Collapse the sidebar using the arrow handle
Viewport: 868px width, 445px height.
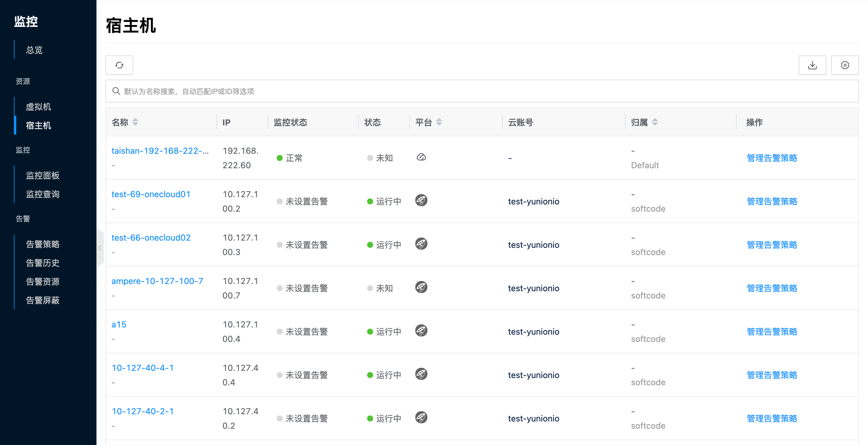(100, 248)
